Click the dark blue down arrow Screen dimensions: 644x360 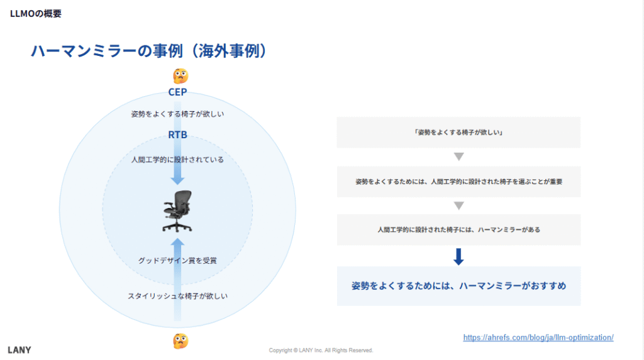458,256
